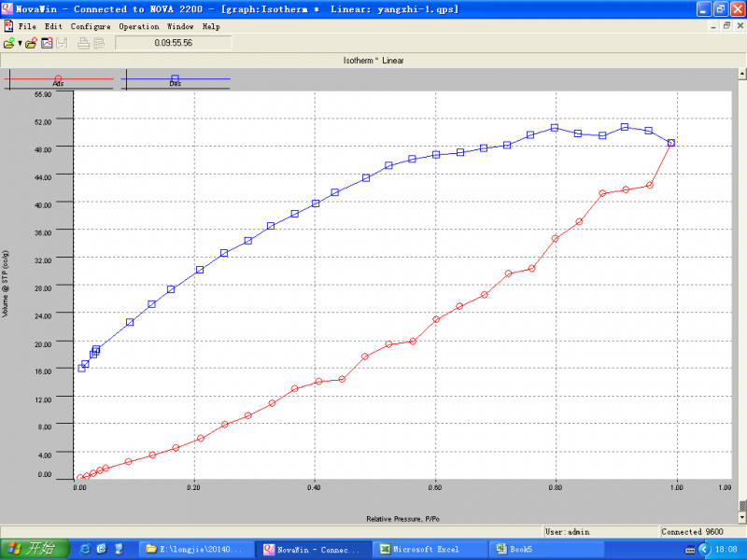Open the Operation menu
Viewport: 747px width, 560px height.
pos(138,26)
